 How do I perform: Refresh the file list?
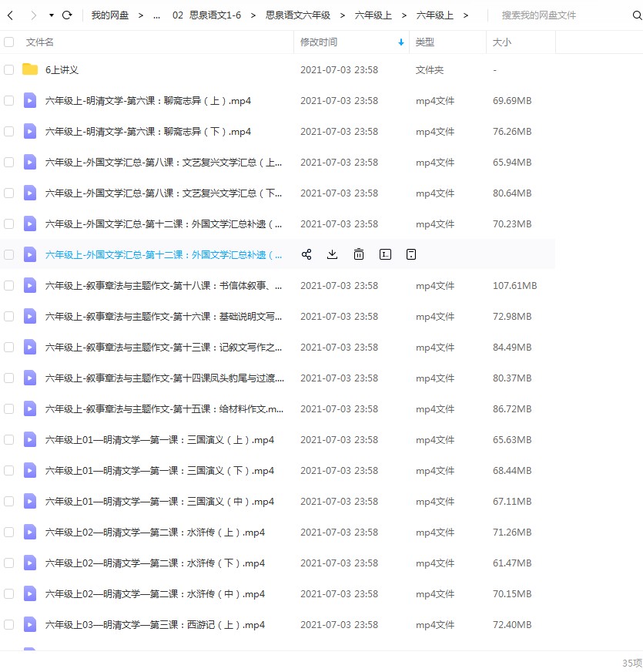click(67, 15)
